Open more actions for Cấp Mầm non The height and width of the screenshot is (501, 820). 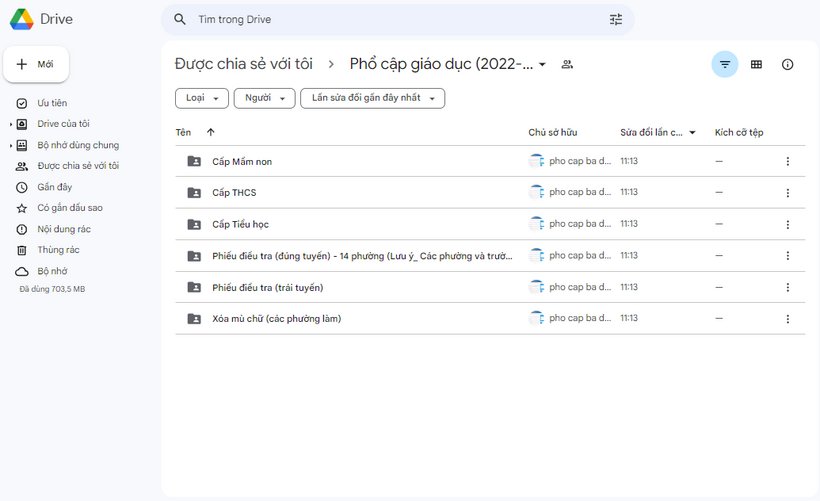click(x=788, y=162)
